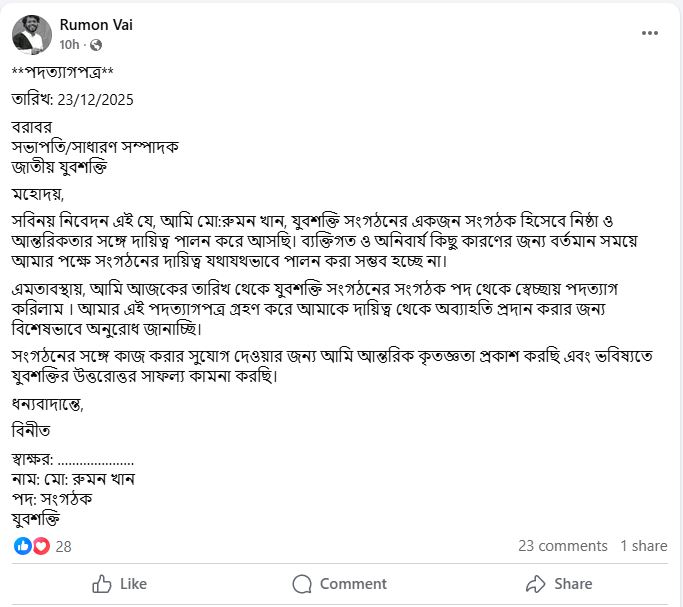
Task: Click the speech bubble Comment icon
Action: tap(302, 584)
